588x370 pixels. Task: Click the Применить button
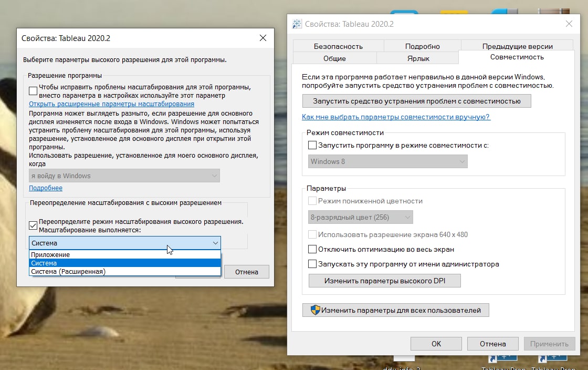(x=549, y=344)
